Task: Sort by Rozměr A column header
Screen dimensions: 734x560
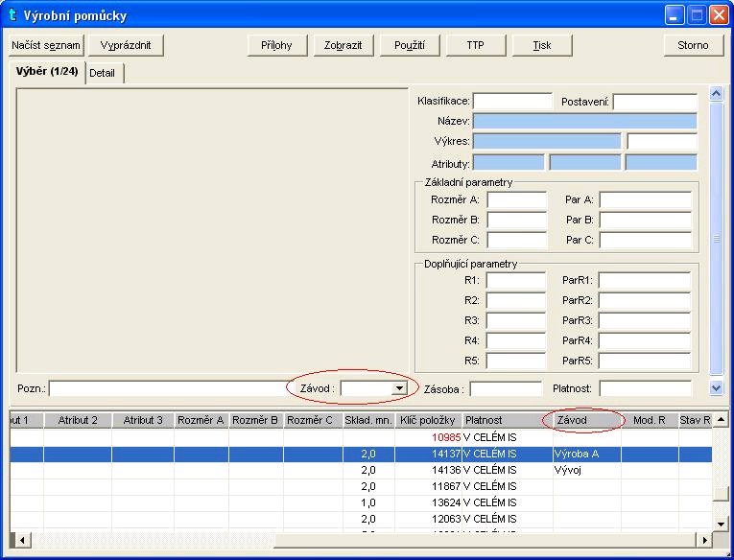Action: (x=201, y=420)
